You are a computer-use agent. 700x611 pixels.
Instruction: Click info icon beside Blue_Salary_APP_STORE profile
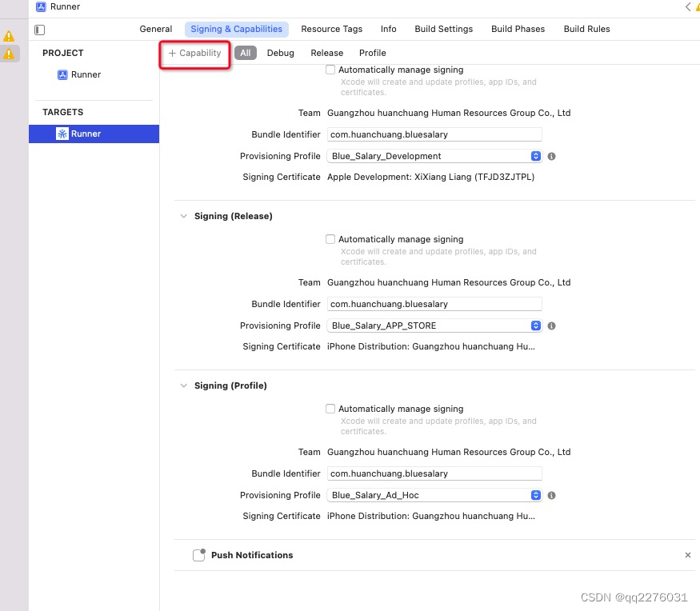tap(551, 325)
